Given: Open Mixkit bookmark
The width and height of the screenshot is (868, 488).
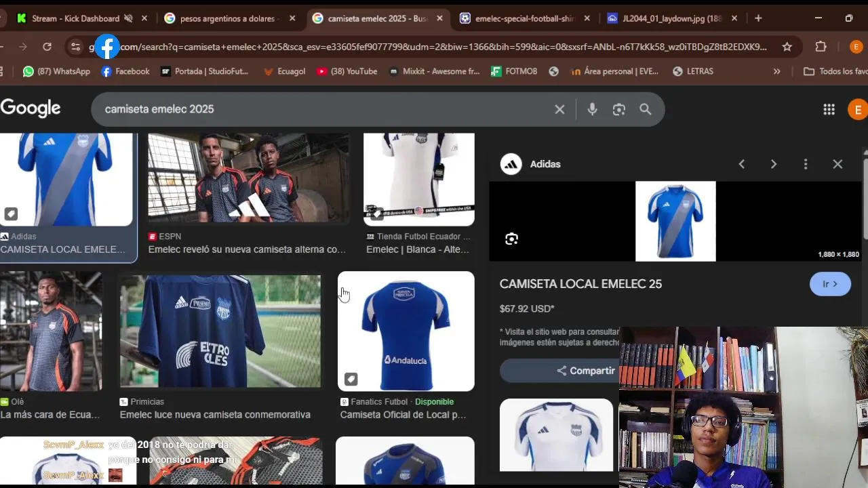Looking at the screenshot, I should click(434, 71).
